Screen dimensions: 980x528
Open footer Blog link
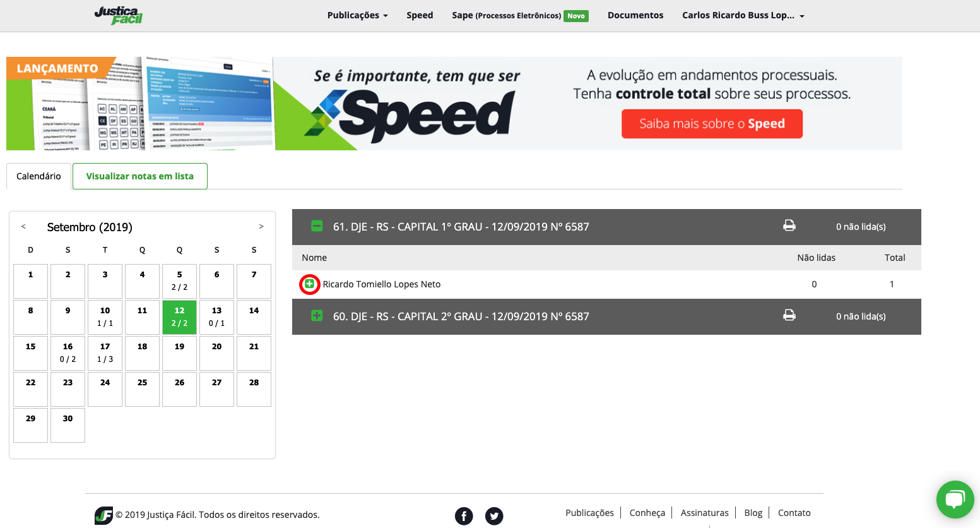tap(753, 513)
